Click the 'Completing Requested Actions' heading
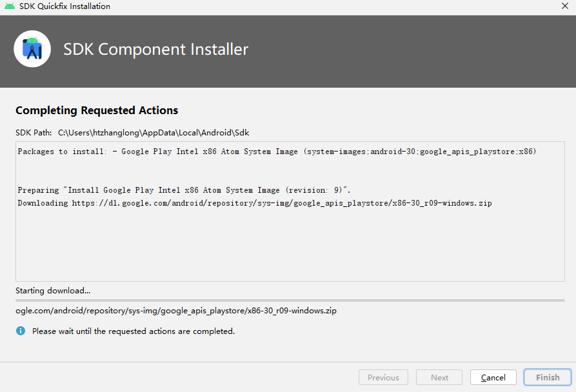 [97, 110]
